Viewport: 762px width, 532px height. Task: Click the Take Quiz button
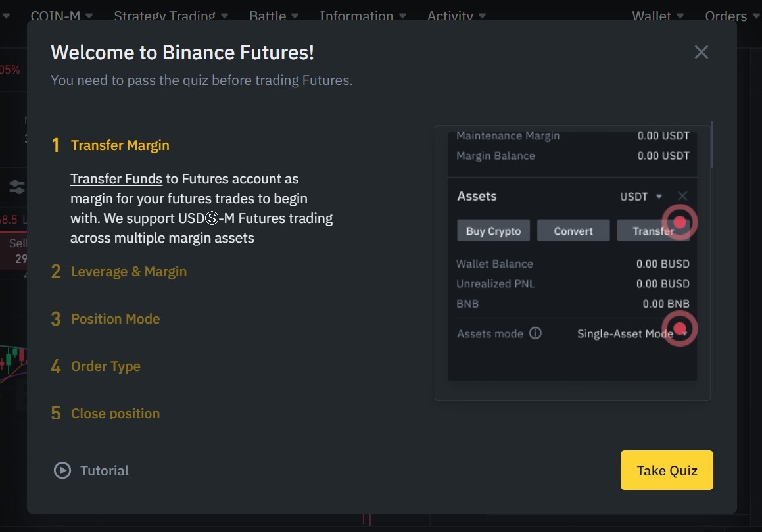[x=667, y=470]
